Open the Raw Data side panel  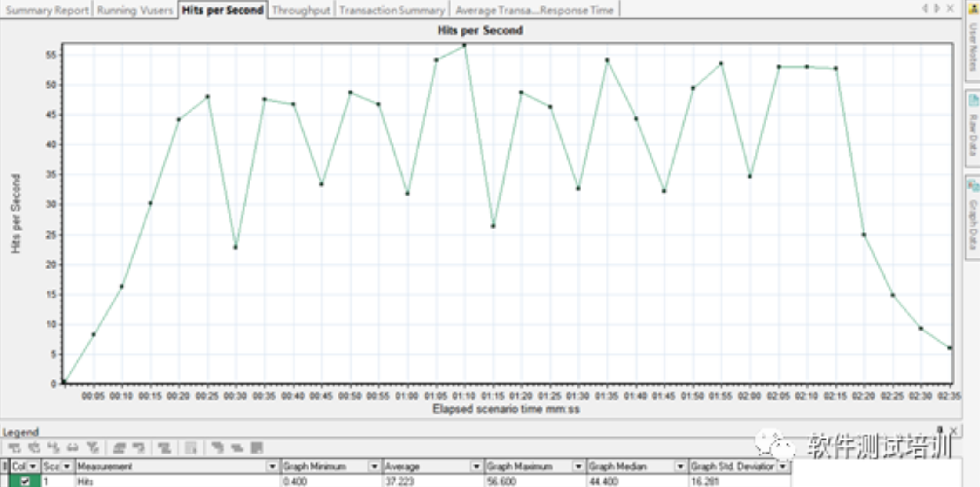coord(973,127)
